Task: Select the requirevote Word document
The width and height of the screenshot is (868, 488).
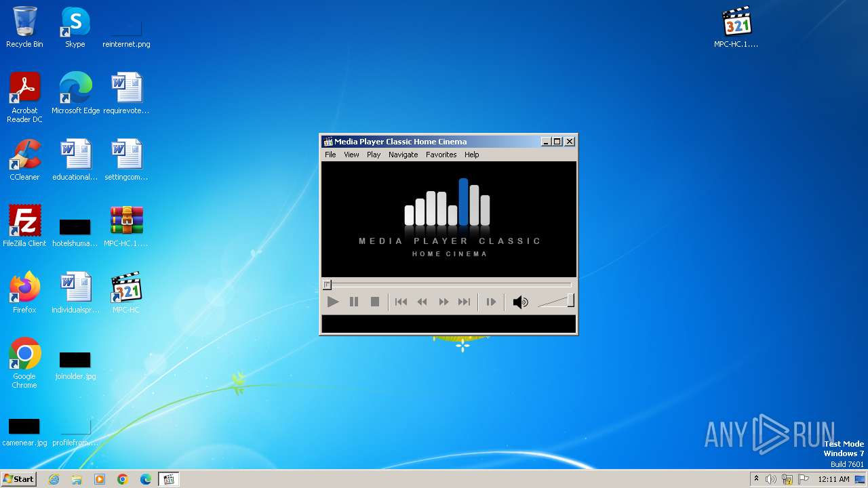Action: (126, 94)
